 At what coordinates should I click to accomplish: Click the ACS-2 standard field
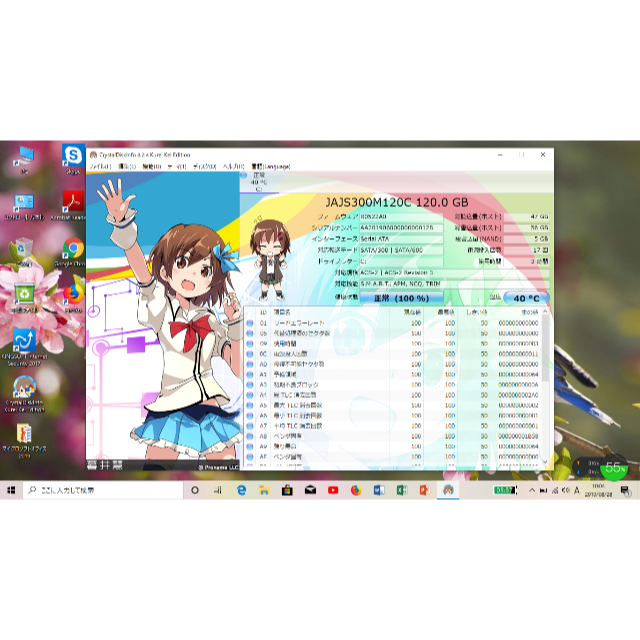(454, 272)
